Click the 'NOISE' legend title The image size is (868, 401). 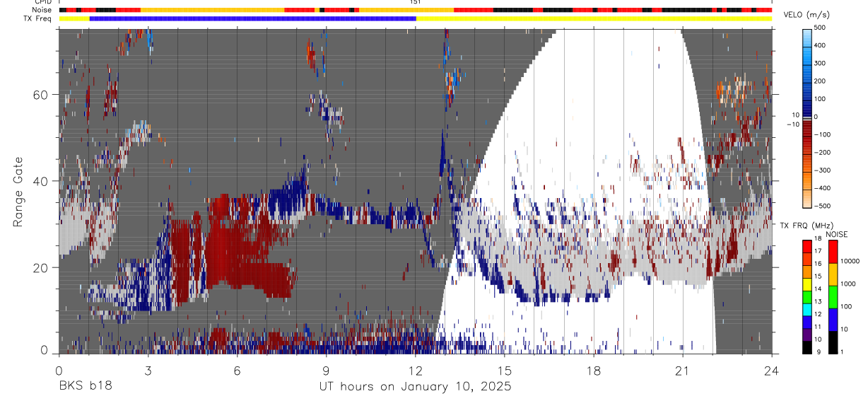(x=837, y=234)
